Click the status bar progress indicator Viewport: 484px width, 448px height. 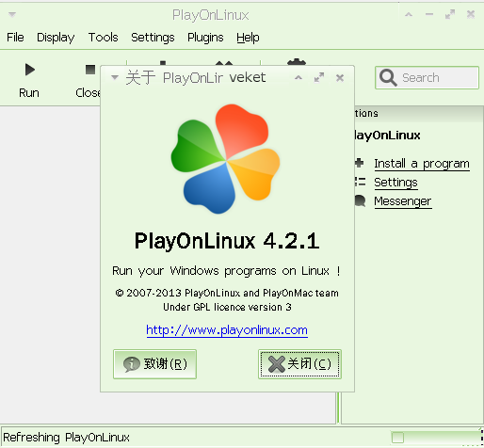[437, 438]
